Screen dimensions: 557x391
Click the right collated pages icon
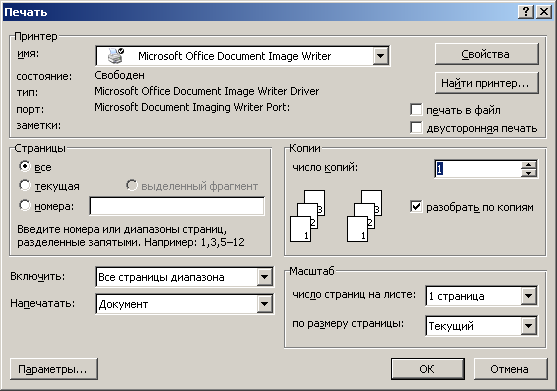tap(364, 216)
